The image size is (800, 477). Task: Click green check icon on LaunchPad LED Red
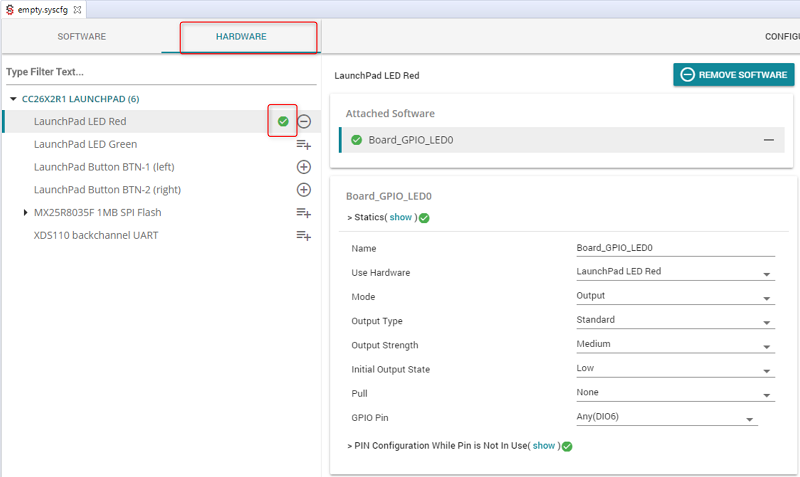[283, 121]
